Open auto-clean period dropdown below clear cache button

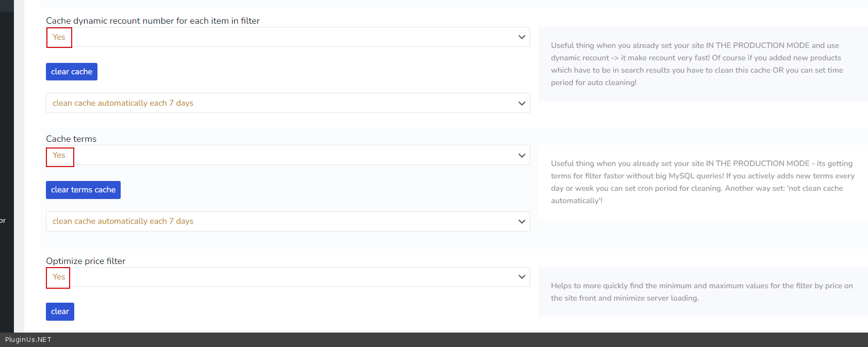coord(287,103)
